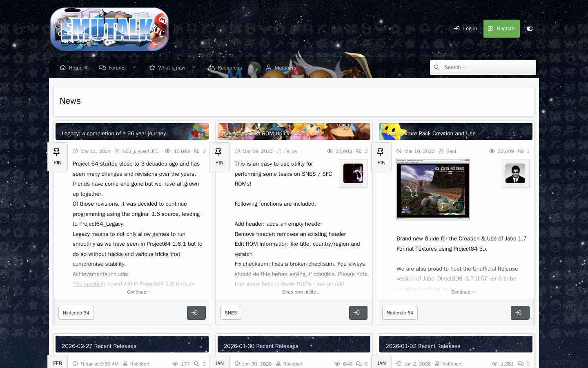The width and height of the screenshot is (588, 368).
Task: Click the pin icon on Legacy article
Action: 57,152
